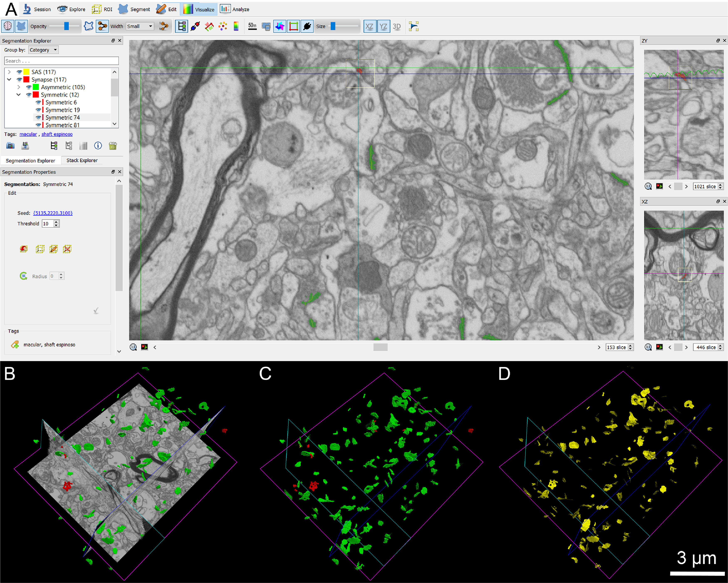This screenshot has height=583, width=728.
Task: Click the fit-to-view flag icon
Action: pyautogui.click(x=414, y=26)
